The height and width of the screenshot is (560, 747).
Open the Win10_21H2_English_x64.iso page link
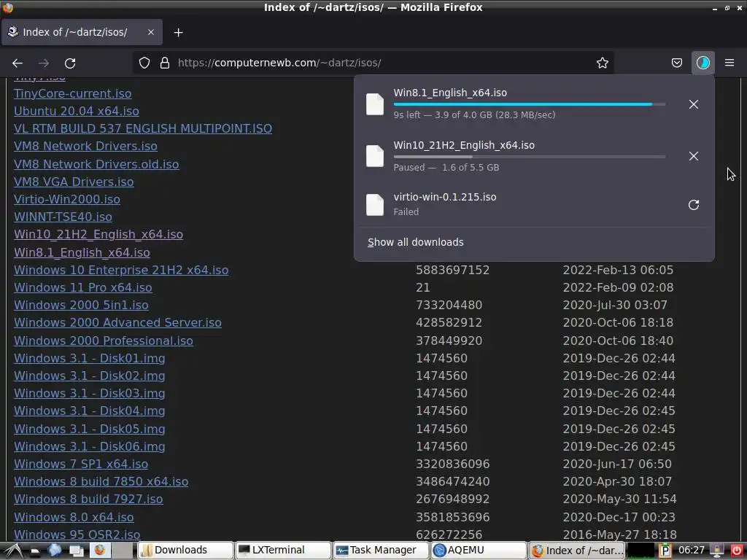98,235
